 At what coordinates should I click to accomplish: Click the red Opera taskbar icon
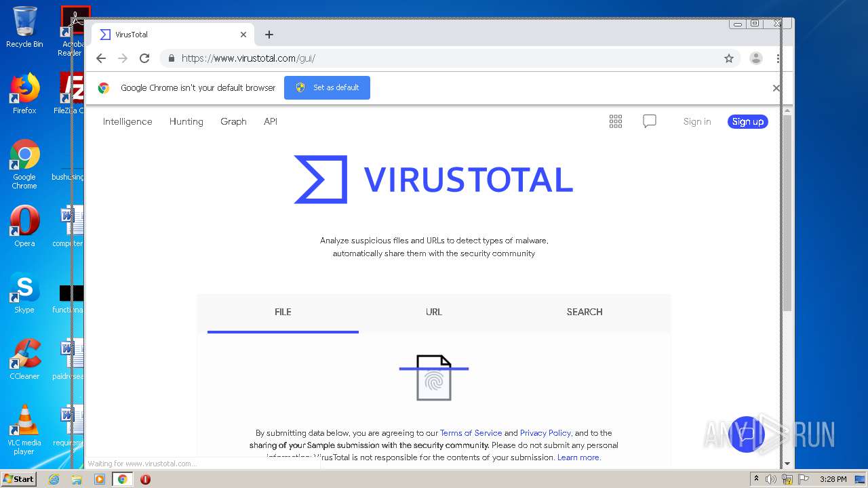tap(145, 479)
